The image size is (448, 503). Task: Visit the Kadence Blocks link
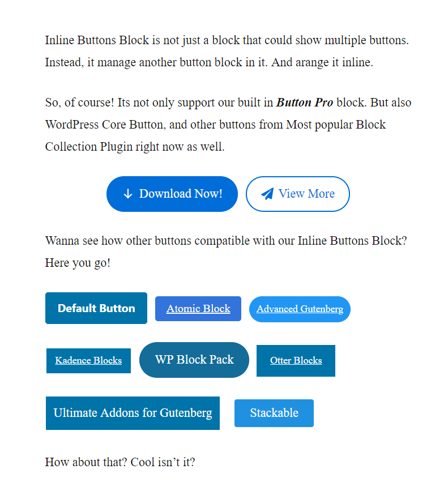click(88, 361)
